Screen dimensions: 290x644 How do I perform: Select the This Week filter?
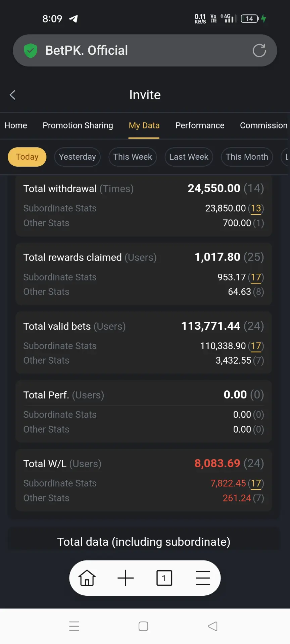coord(133,157)
